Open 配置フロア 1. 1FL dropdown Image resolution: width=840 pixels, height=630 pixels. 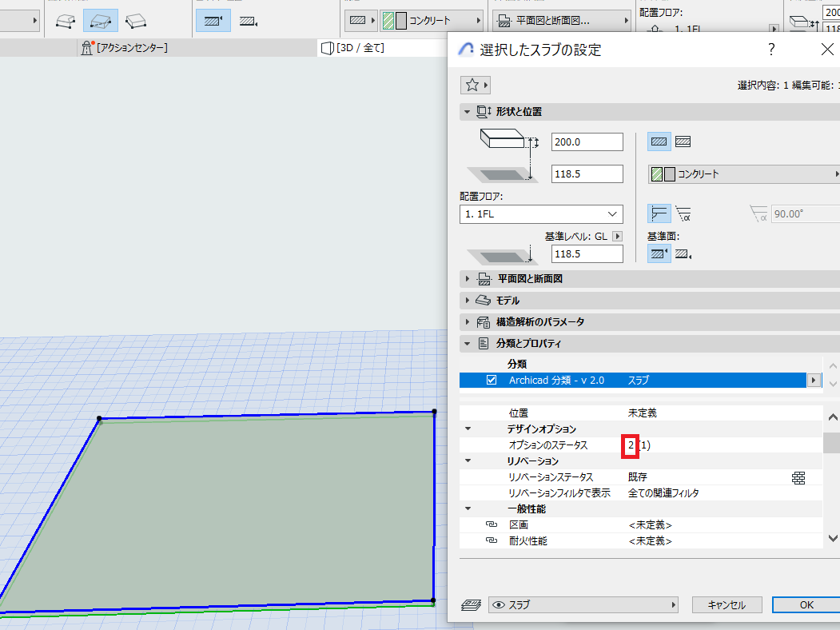[x=541, y=213]
